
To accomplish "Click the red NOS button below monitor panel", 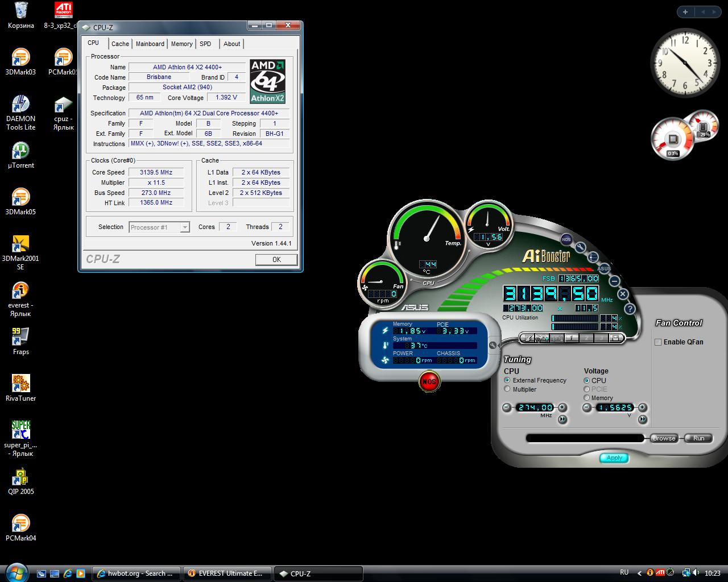I will click(429, 381).
